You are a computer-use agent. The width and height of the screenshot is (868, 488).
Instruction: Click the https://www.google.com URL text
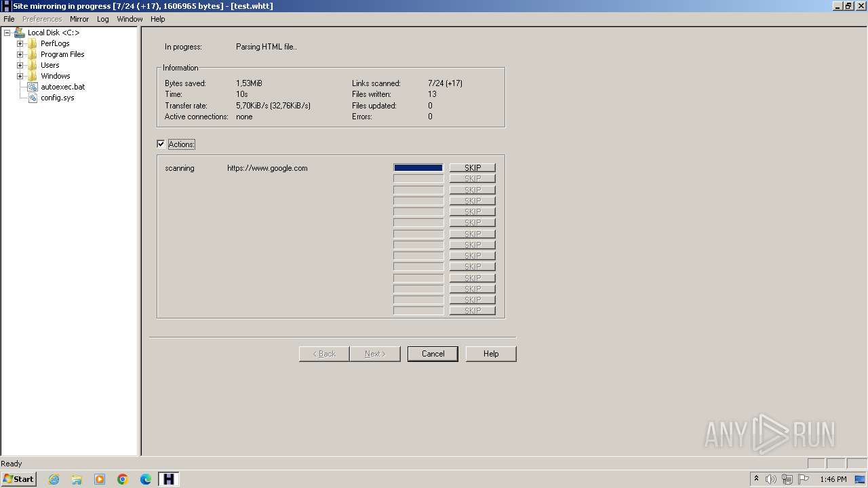coord(267,168)
